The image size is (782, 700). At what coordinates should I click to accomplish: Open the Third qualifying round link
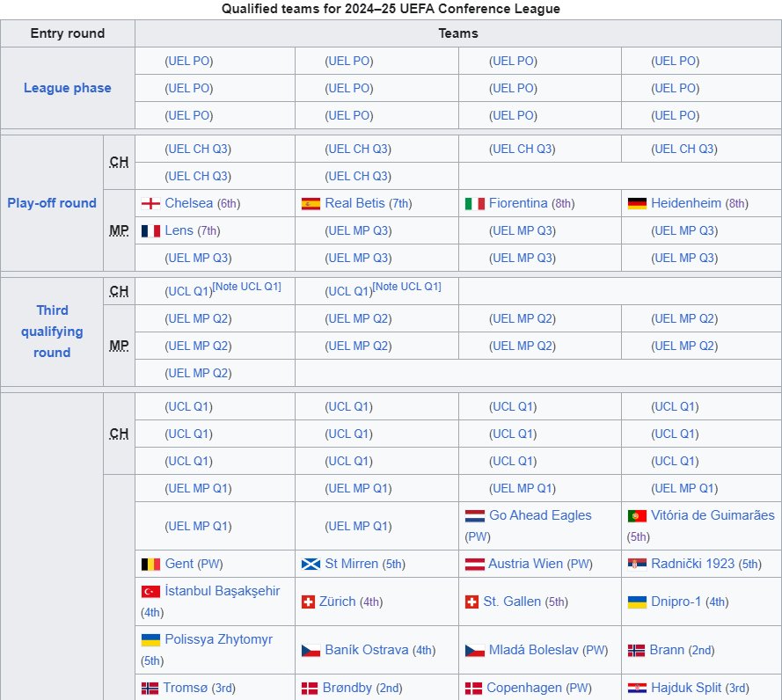pyautogui.click(x=52, y=332)
